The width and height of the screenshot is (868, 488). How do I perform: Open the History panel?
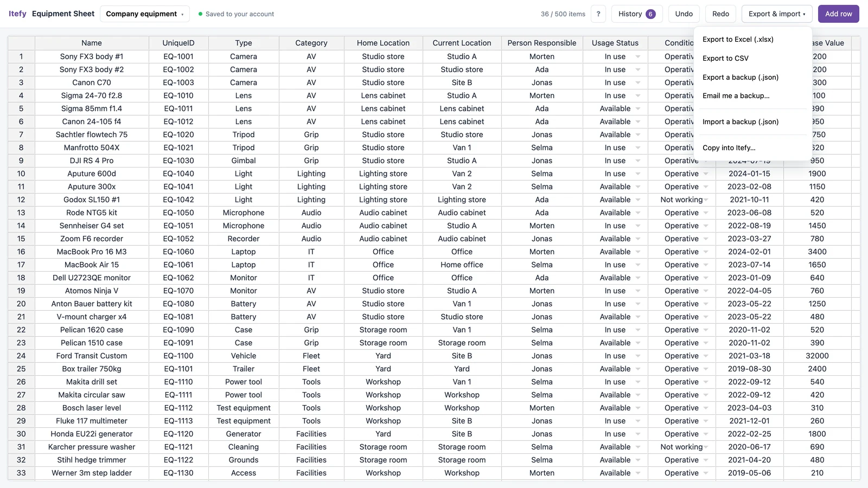tap(637, 14)
